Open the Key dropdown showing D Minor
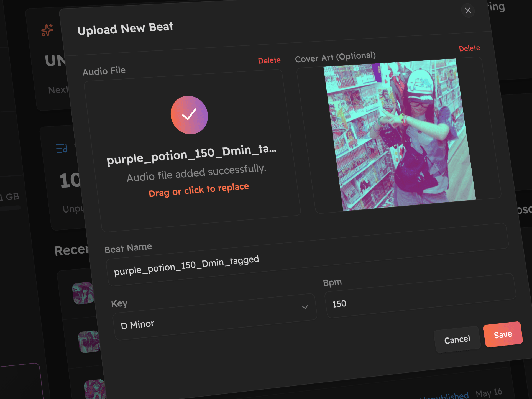This screenshot has height=399, width=532. coord(215,317)
